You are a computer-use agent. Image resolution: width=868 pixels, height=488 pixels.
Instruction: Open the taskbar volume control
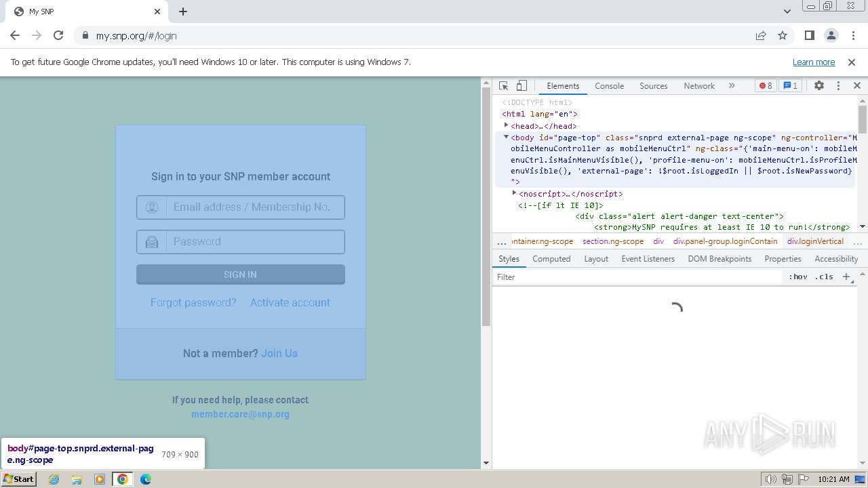[x=771, y=479]
